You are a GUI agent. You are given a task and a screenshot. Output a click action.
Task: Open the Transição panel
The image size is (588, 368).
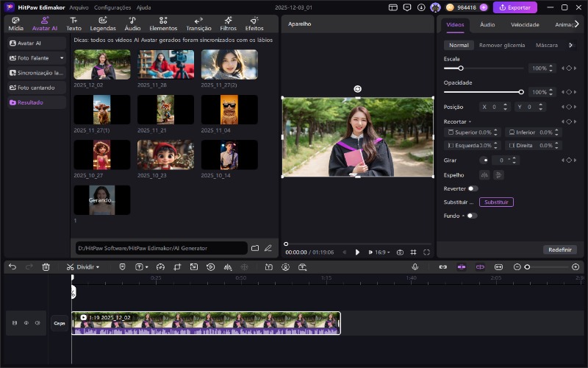(x=198, y=24)
